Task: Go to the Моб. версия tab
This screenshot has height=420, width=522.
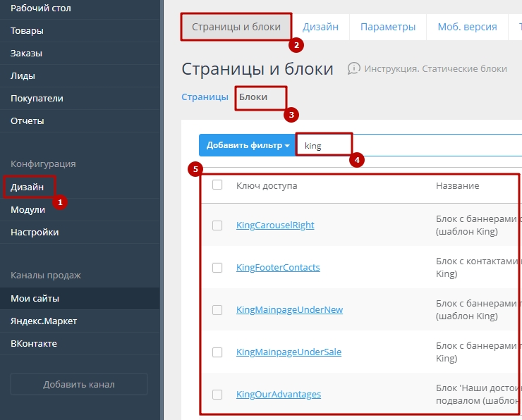Action: [467, 27]
